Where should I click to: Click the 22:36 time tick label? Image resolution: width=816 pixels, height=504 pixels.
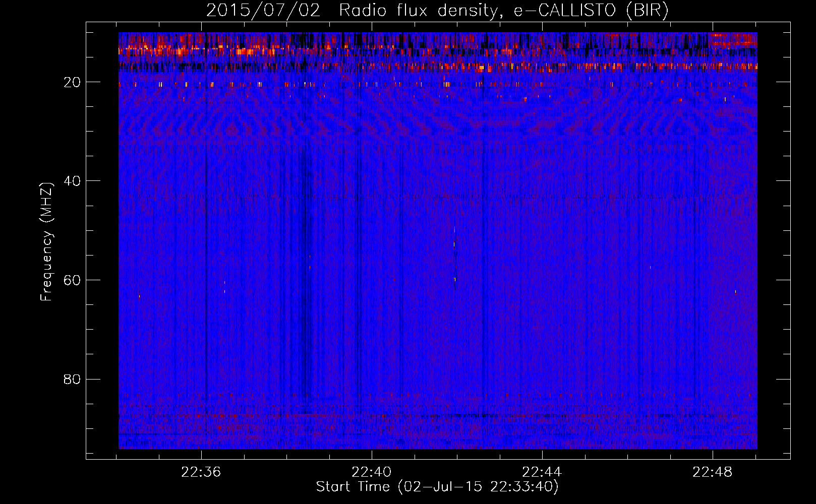coord(201,472)
